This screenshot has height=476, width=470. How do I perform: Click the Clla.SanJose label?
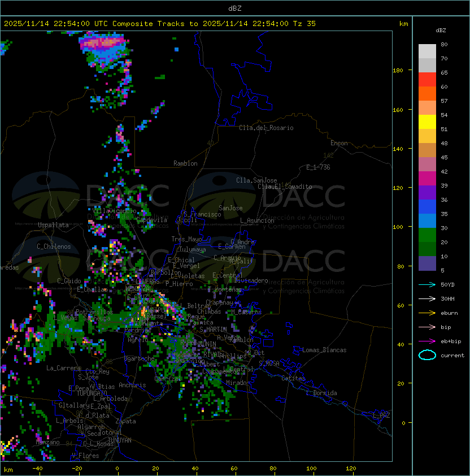coord(256,180)
